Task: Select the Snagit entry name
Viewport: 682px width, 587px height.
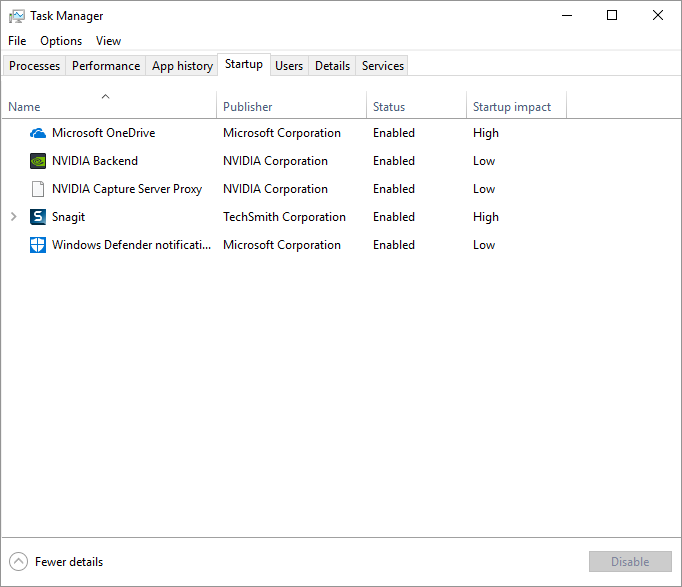Action: 68,217
